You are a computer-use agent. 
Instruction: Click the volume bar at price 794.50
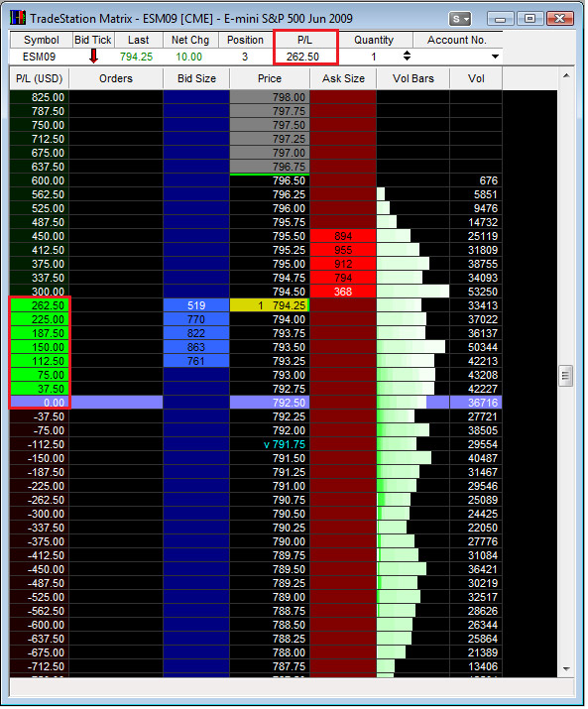pyautogui.click(x=412, y=292)
